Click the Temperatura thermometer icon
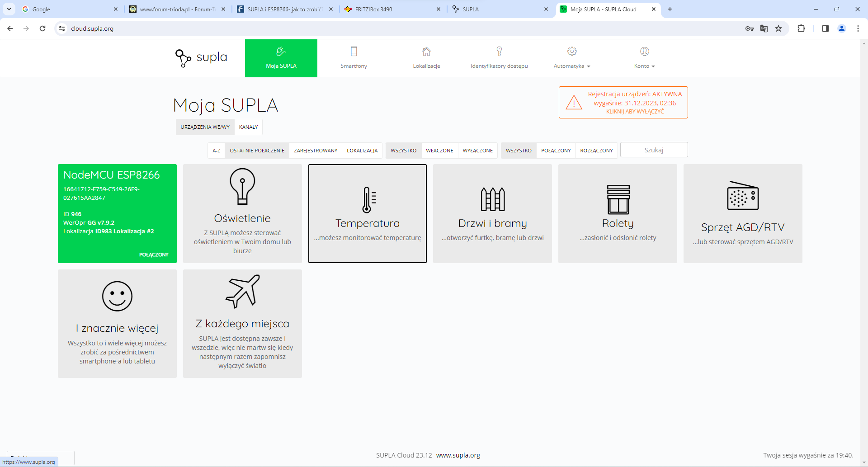 [368, 200]
